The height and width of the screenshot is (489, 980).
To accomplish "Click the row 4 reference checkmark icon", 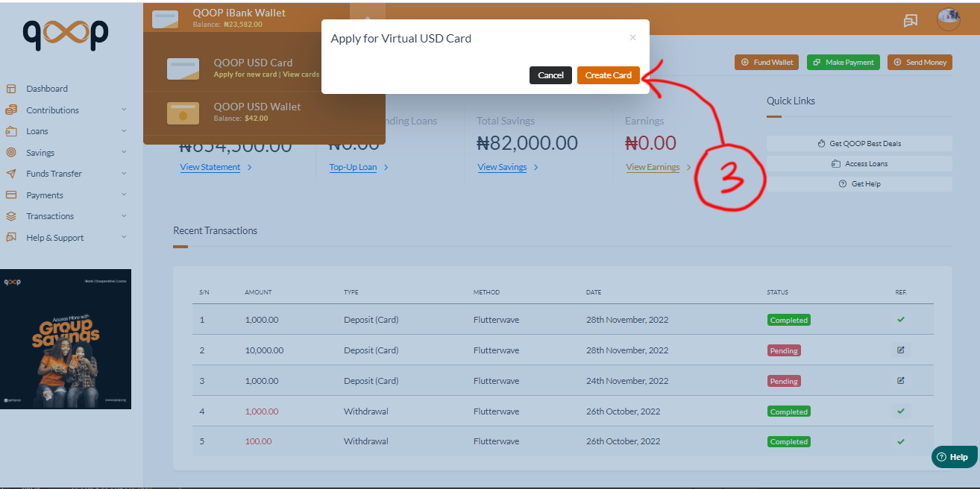I will point(901,411).
